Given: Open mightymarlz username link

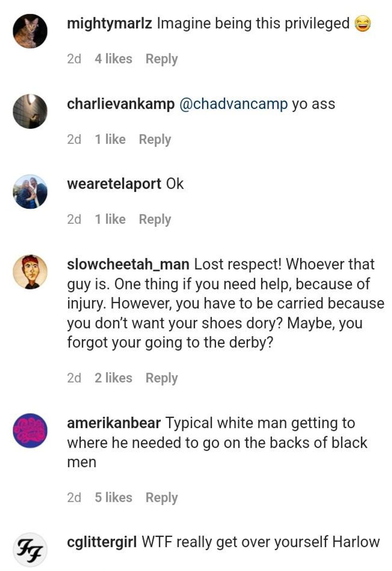Looking at the screenshot, I should coord(109,24).
